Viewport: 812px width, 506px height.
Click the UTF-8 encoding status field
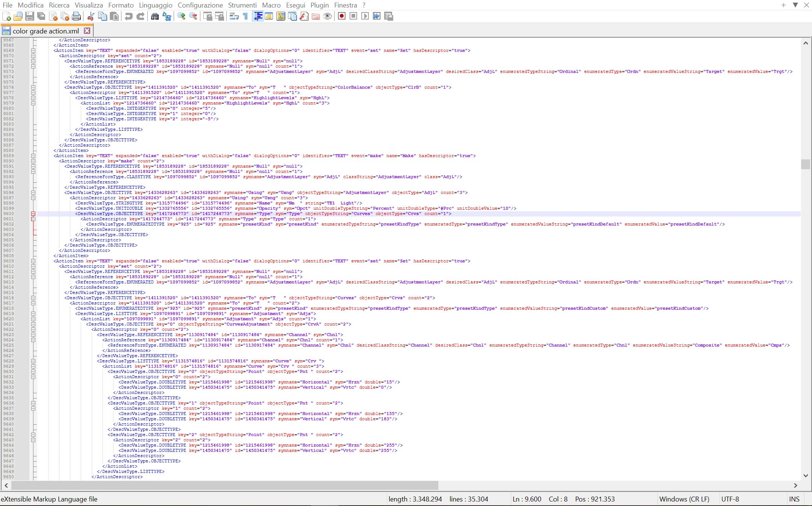click(x=730, y=499)
